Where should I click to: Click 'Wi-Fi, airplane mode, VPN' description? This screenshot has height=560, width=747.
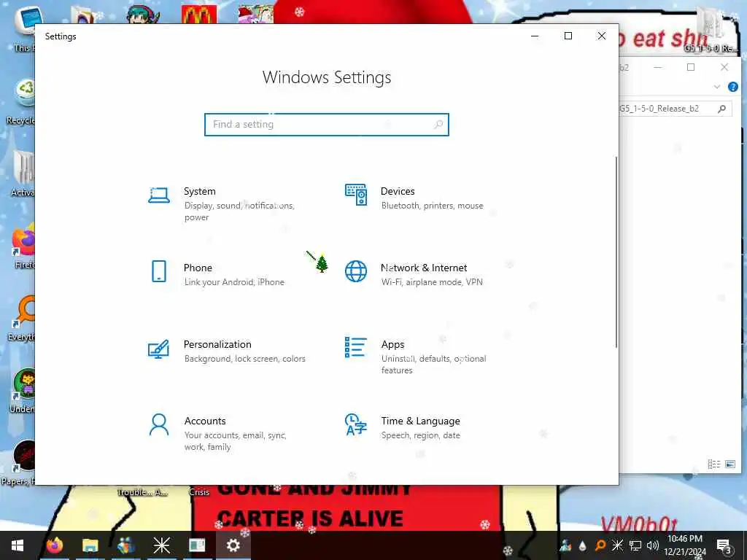click(432, 282)
